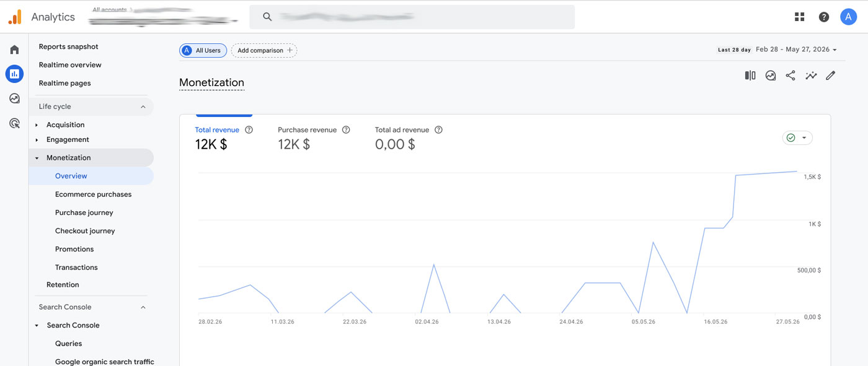This screenshot has height=366, width=868.
Task: Open Queries report
Action: coord(68,344)
